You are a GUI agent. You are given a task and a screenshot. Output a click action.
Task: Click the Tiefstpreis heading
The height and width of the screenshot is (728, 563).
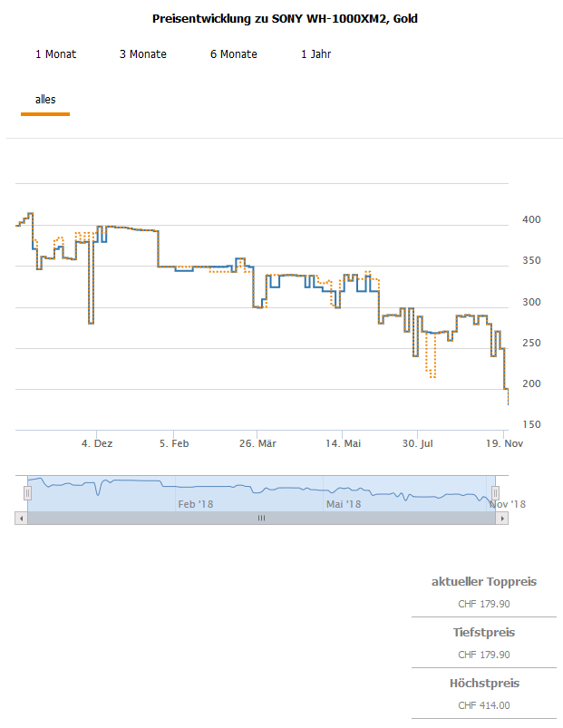(x=484, y=632)
